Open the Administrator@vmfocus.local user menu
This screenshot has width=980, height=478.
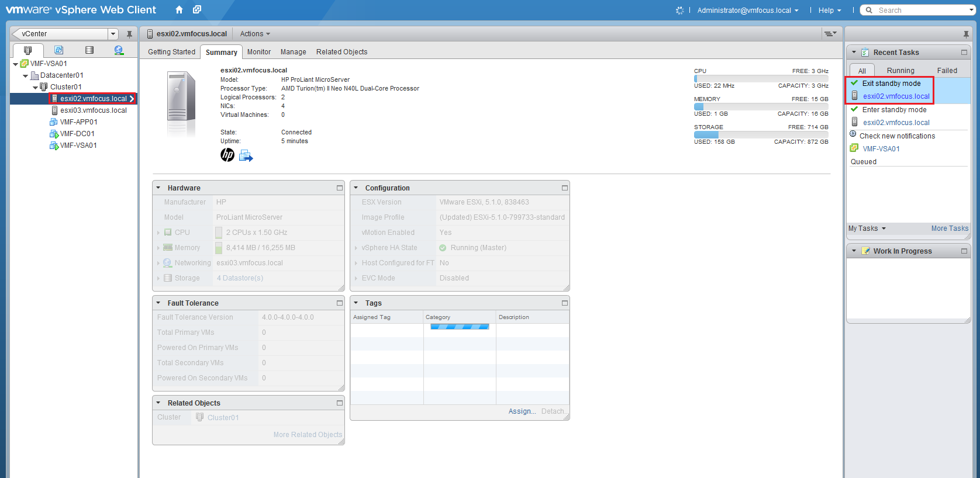point(747,11)
